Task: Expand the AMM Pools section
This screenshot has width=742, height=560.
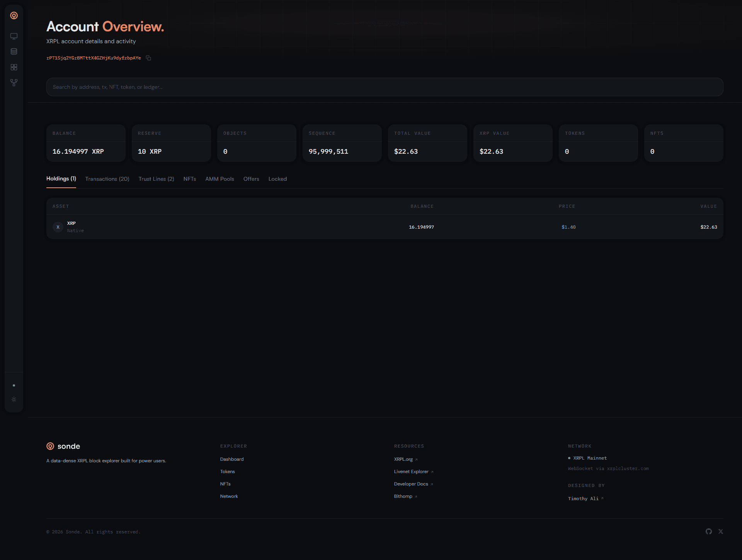Action: coord(220,179)
